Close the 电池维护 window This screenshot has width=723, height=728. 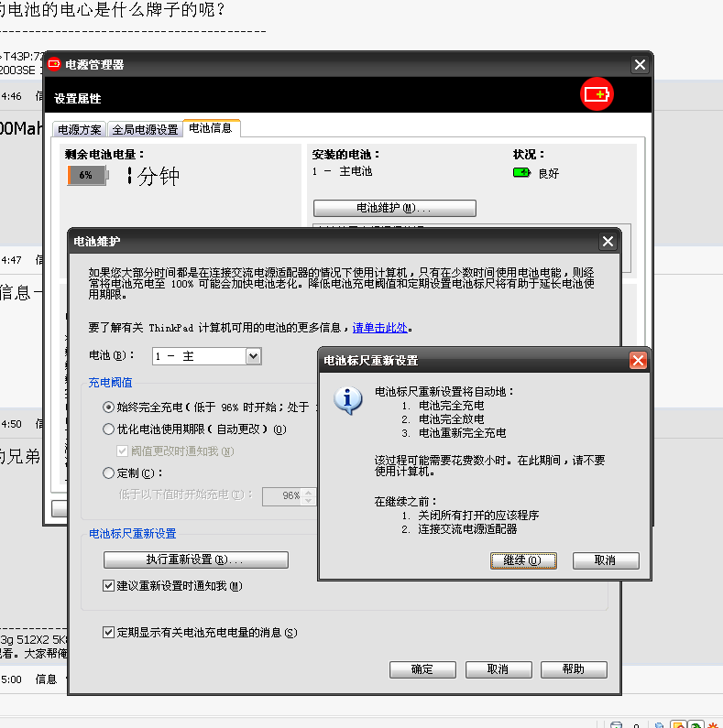pyautogui.click(x=608, y=242)
